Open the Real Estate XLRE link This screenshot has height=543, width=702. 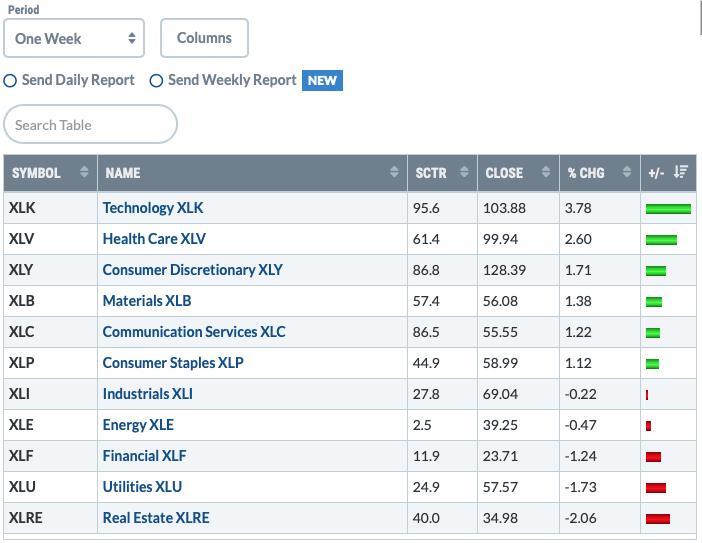pos(156,518)
